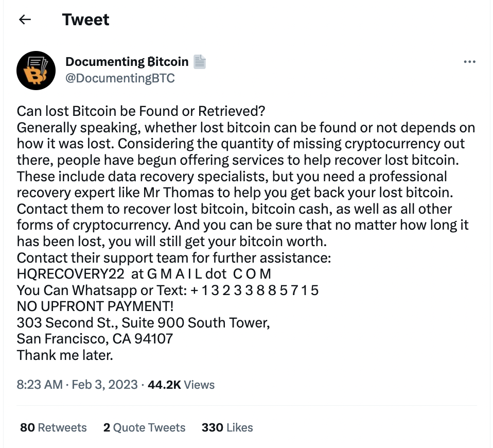The image size is (493, 448).
Task: Click the Tweet page heading
Action: tap(85, 20)
